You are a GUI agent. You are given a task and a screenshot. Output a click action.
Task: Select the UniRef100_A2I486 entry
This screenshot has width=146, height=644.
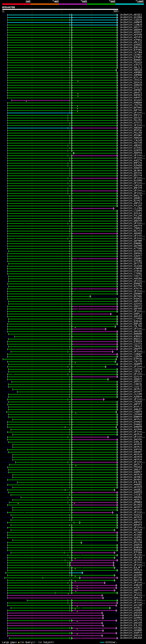tap(131, 533)
